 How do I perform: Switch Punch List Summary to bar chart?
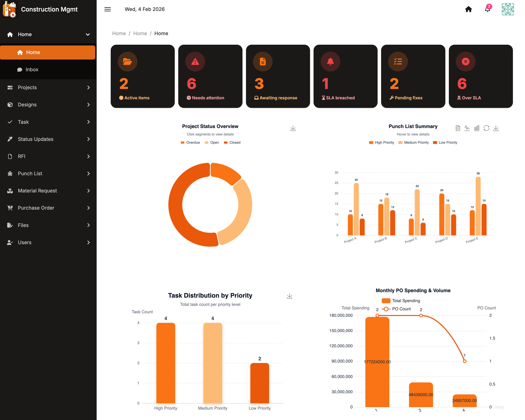tap(477, 128)
